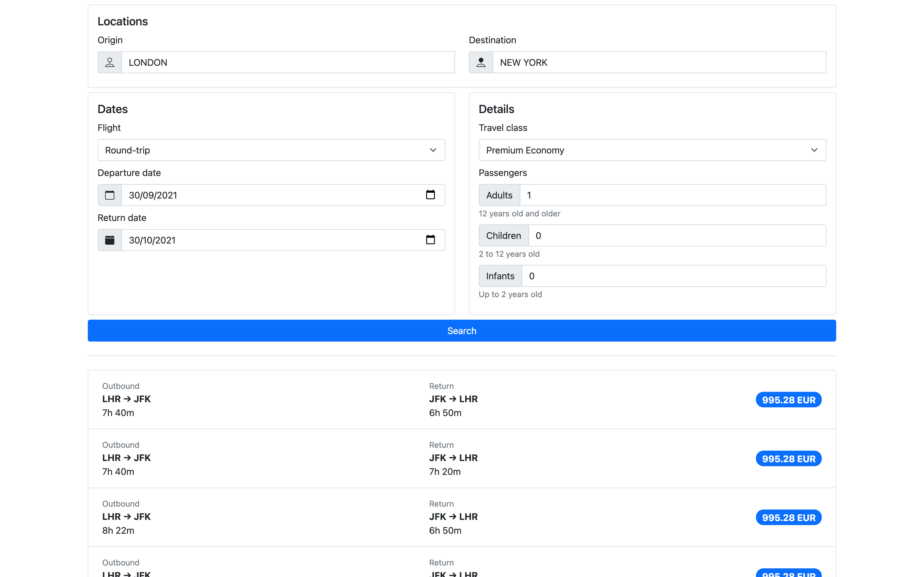The image size is (924, 577).
Task: Focus the Infants passenger count field
Action: click(673, 276)
